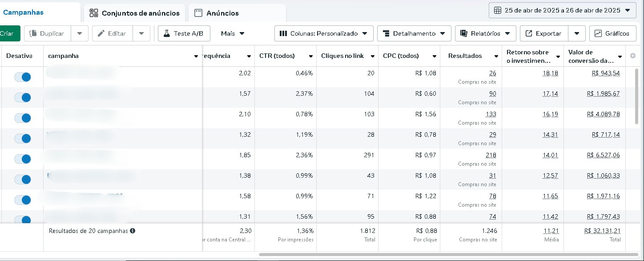
Task: Click the green Criar button
Action: (x=8, y=33)
